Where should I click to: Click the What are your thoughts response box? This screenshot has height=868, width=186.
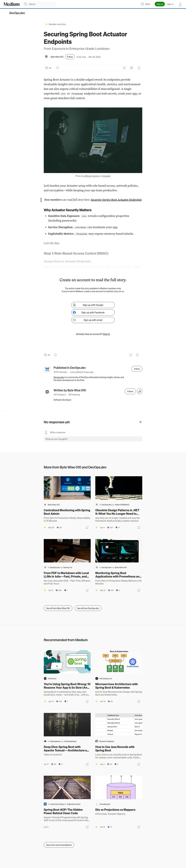point(93,439)
